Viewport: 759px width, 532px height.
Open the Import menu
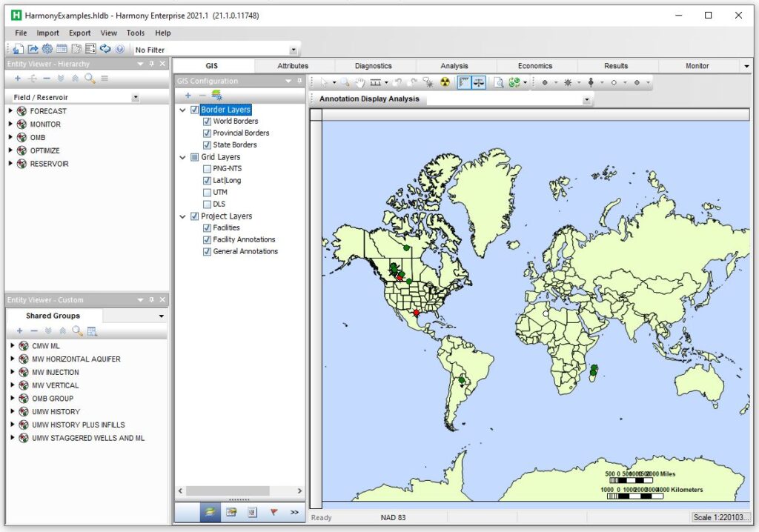pyautogui.click(x=47, y=33)
